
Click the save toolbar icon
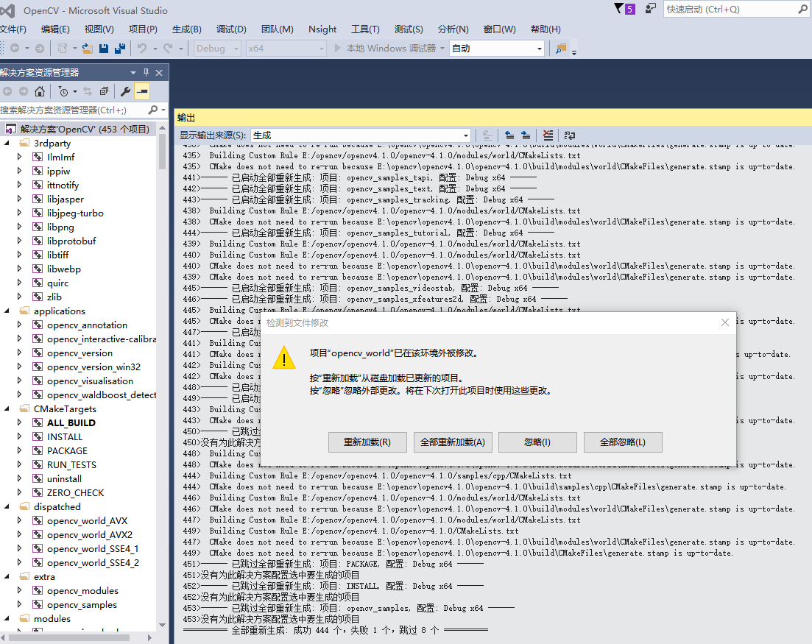point(104,48)
